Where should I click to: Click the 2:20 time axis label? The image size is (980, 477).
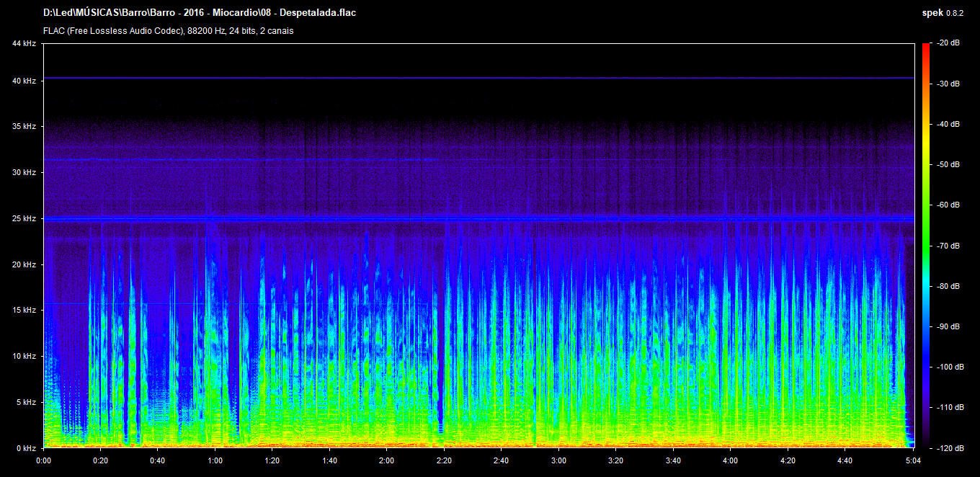(444, 460)
